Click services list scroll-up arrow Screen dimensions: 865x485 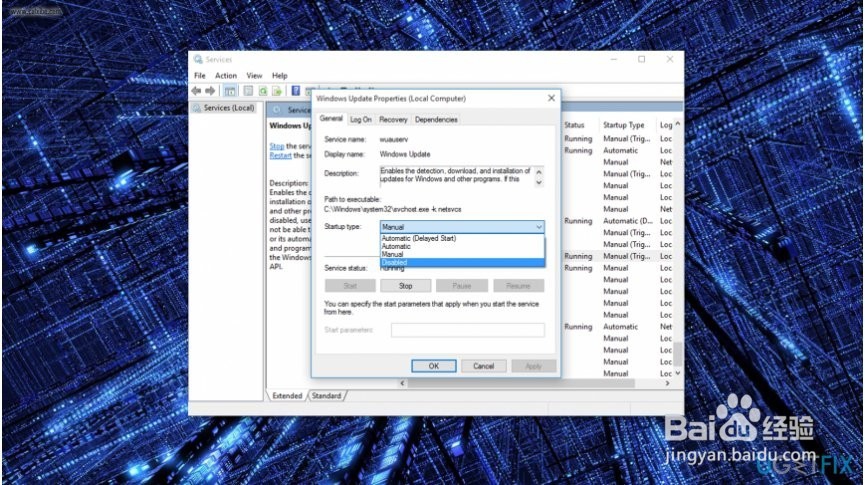pyautogui.click(x=678, y=124)
